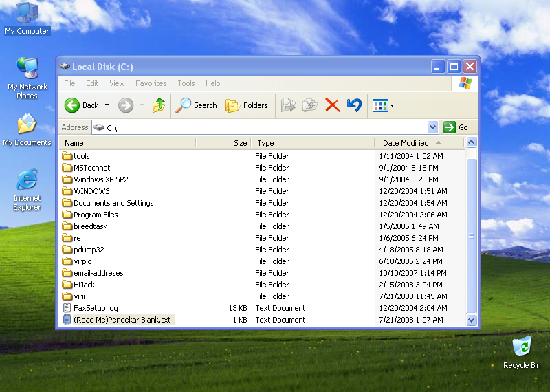Click the vertical scrollbar down arrow

pos(471,320)
